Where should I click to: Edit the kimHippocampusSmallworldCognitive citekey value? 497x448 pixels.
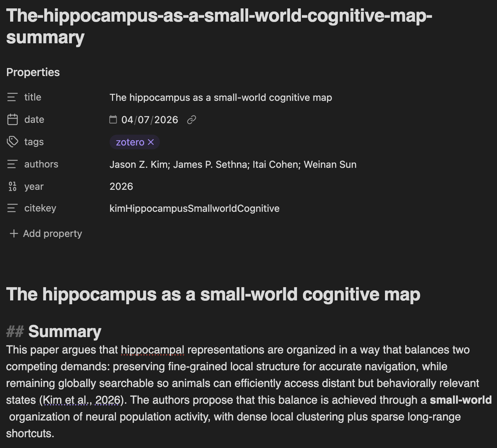click(x=194, y=208)
